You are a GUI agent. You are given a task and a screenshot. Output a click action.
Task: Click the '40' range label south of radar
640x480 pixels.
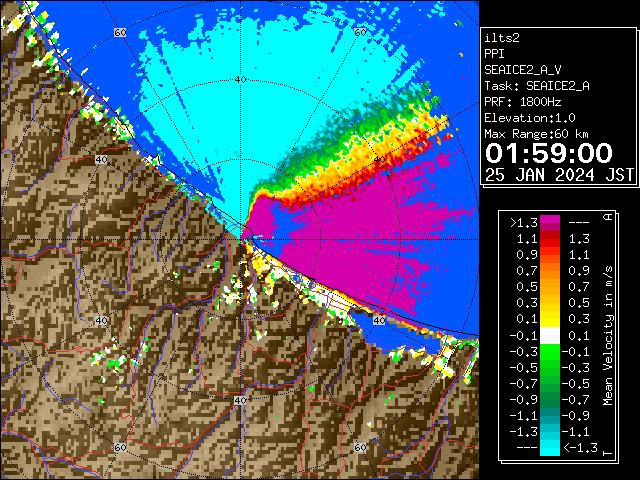click(240, 400)
